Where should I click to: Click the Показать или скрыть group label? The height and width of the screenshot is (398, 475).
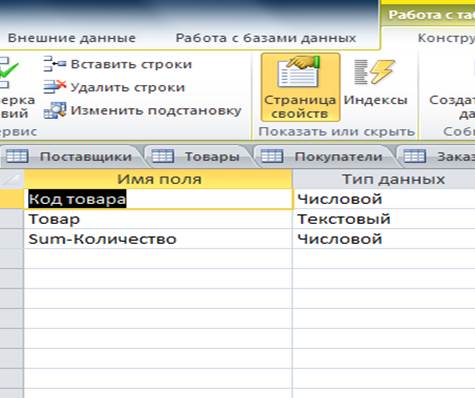tap(337, 132)
